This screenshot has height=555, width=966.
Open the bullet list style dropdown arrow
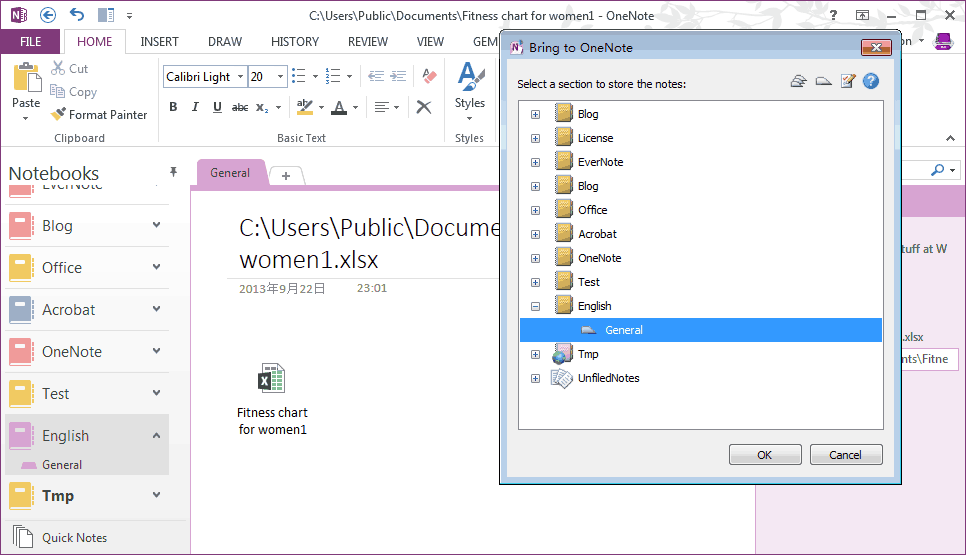coord(315,76)
